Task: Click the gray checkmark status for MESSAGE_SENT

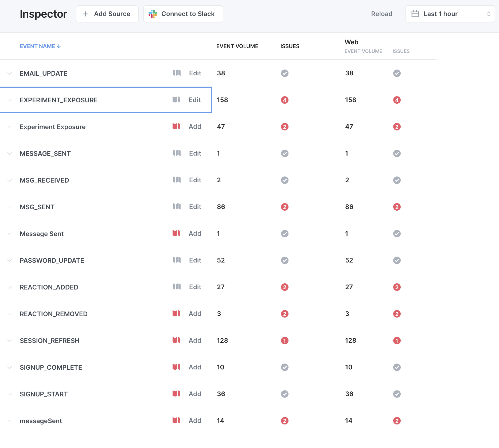Action: pos(284,153)
